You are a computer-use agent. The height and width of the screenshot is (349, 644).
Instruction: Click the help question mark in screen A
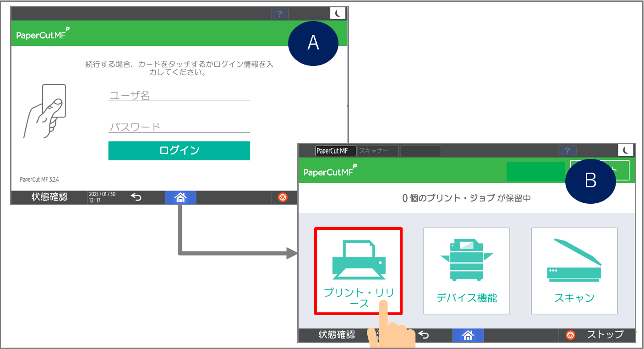pyautogui.click(x=279, y=14)
